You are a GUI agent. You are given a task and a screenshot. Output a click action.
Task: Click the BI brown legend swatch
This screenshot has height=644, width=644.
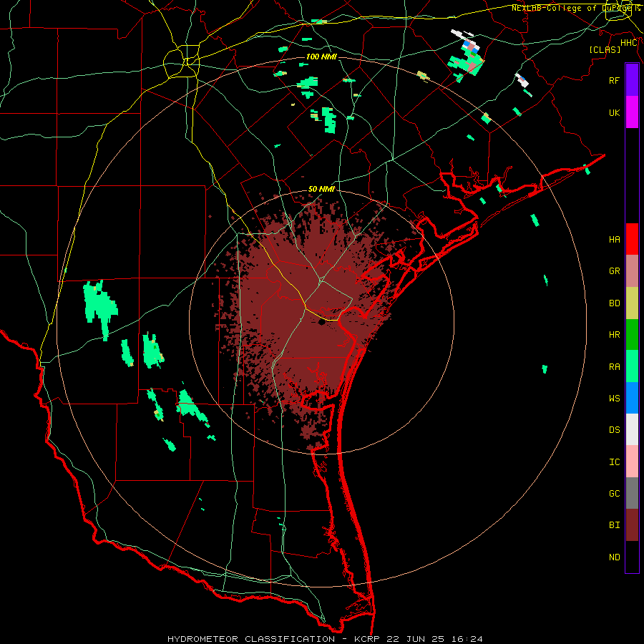click(x=632, y=525)
